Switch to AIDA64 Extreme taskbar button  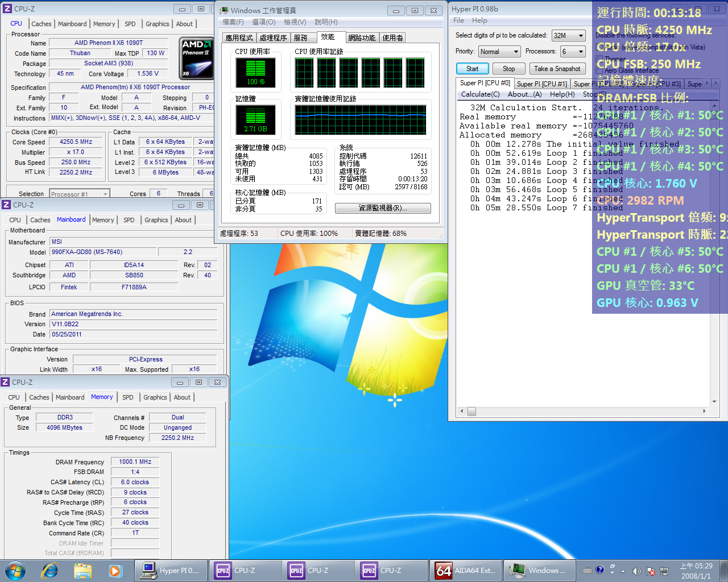465,571
